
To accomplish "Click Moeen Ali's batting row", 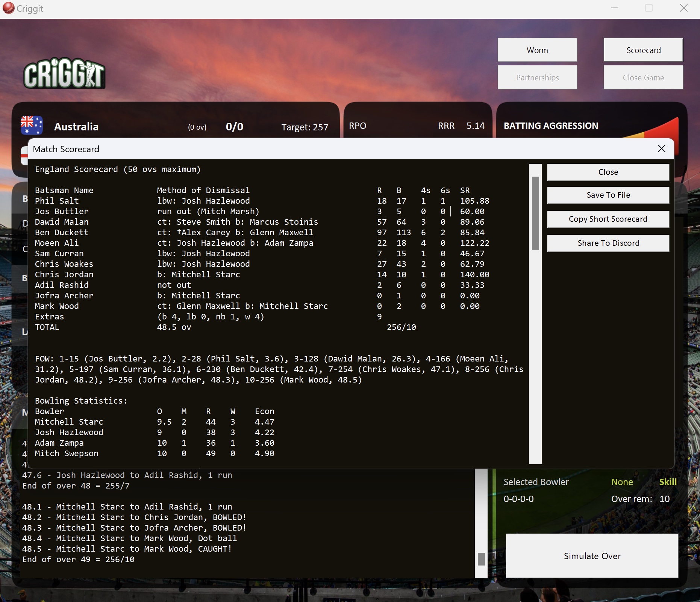I will click(262, 243).
